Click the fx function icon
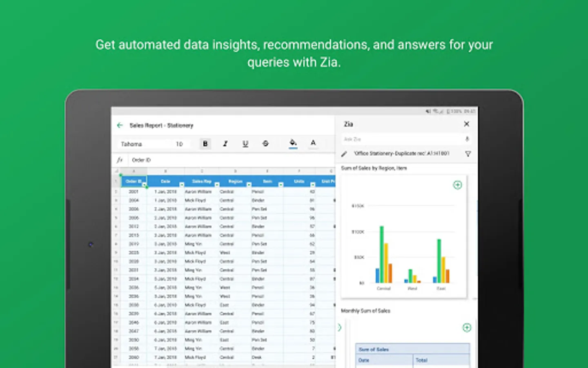588x368 pixels. pyautogui.click(x=120, y=160)
